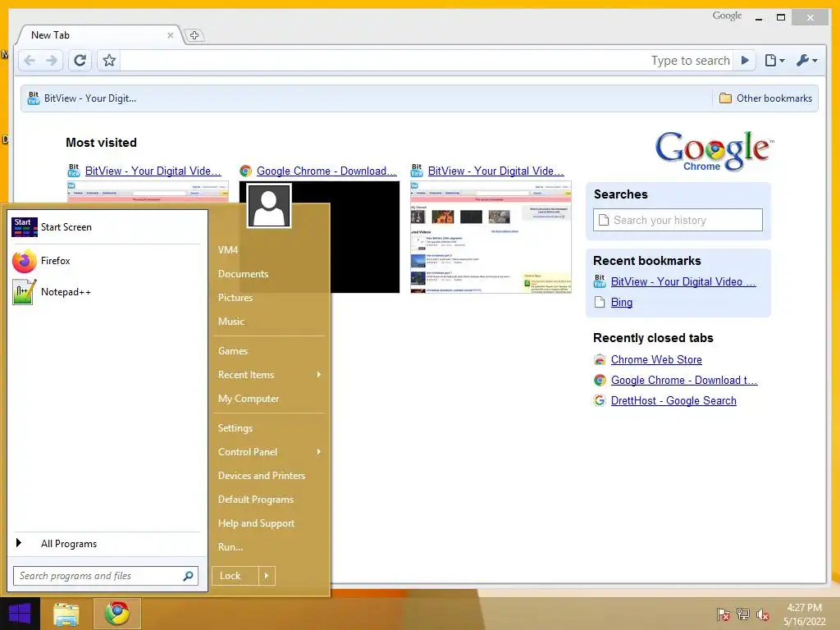840x630 pixels.
Task: Open the wrench tools menu
Action: (x=807, y=61)
